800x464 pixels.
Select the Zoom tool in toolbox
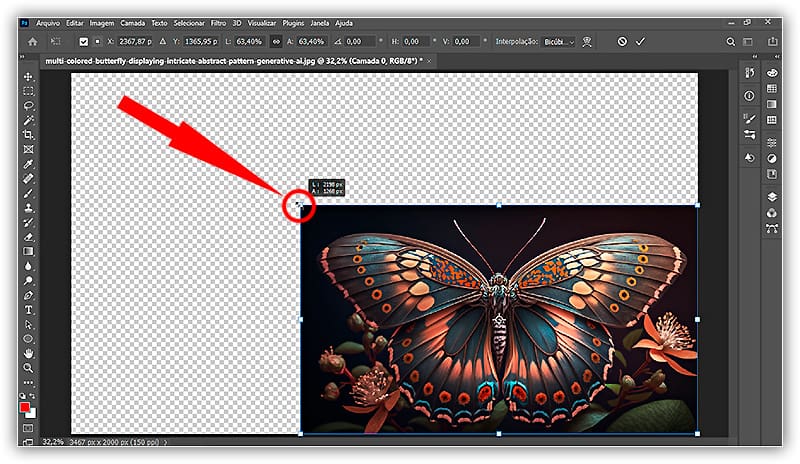point(29,368)
